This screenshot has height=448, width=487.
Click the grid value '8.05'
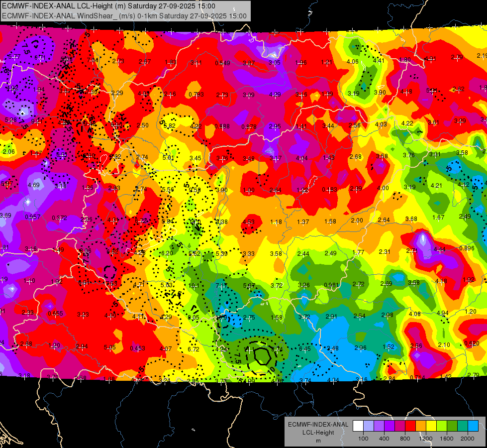point(194,318)
